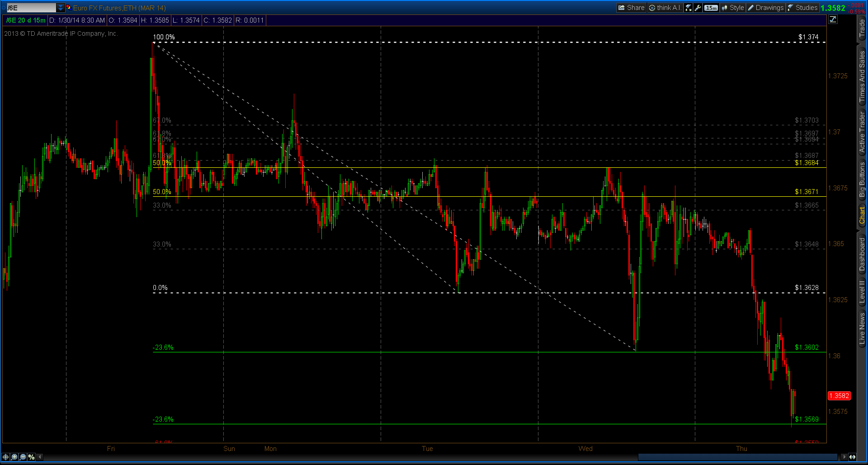This screenshot has width=868, height=465.
Task: Click the close value C: 1.3582
Action: coord(217,20)
